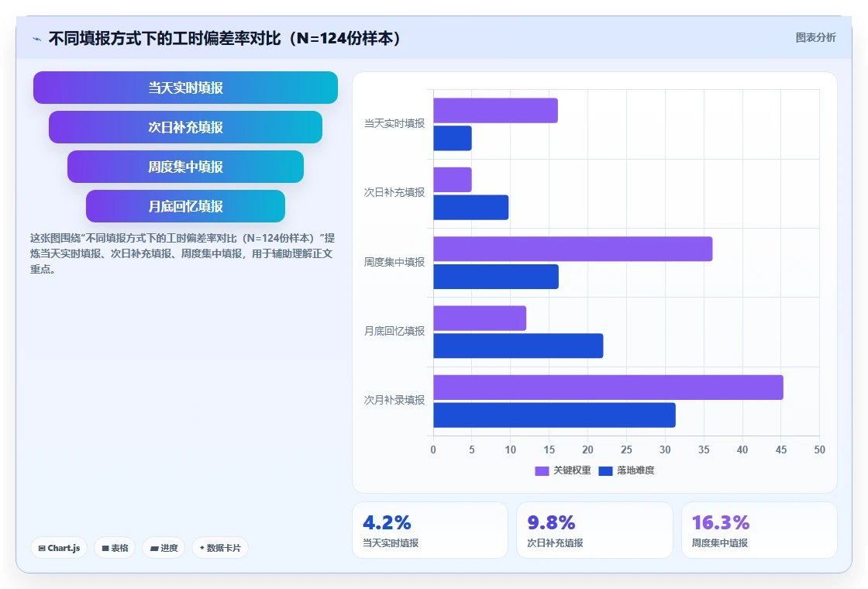Image resolution: width=868 pixels, height=589 pixels.
Task: Click the 次月补录填报 axis label in chart
Action: pyautogui.click(x=394, y=400)
